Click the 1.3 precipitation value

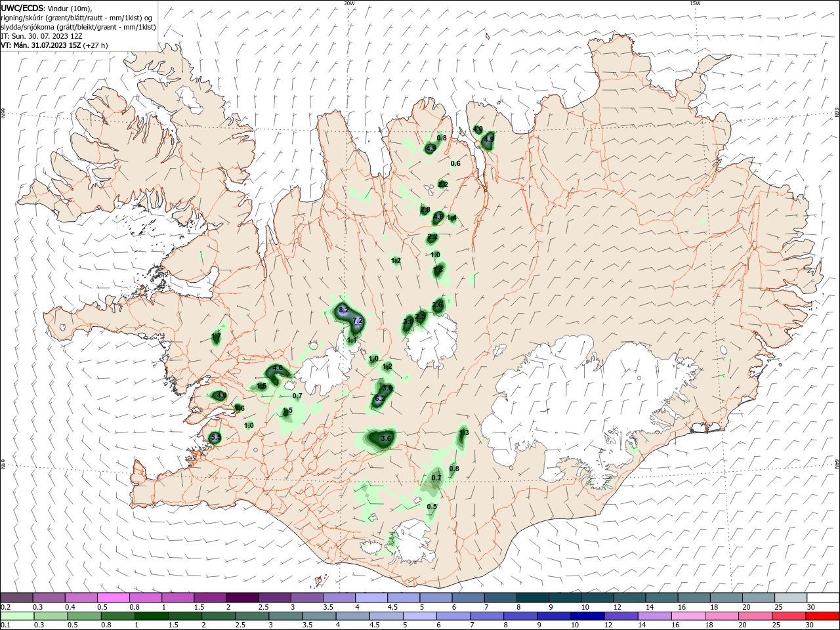[464, 432]
